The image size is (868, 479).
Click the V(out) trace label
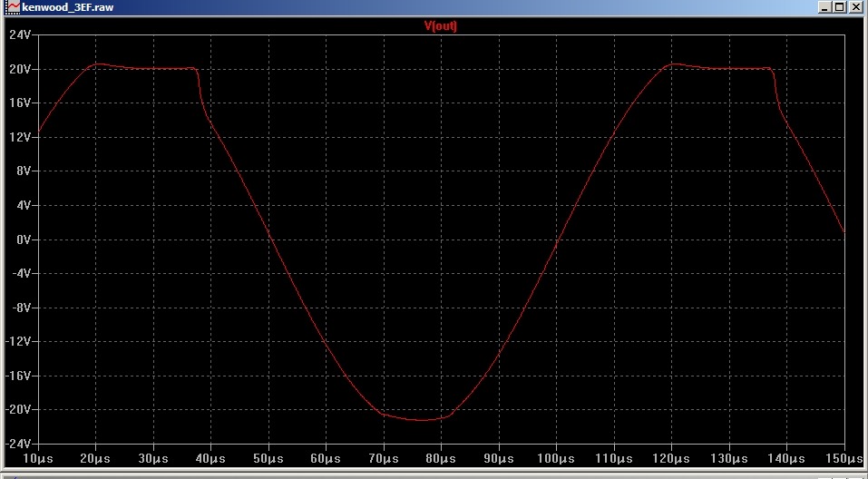pyautogui.click(x=441, y=25)
